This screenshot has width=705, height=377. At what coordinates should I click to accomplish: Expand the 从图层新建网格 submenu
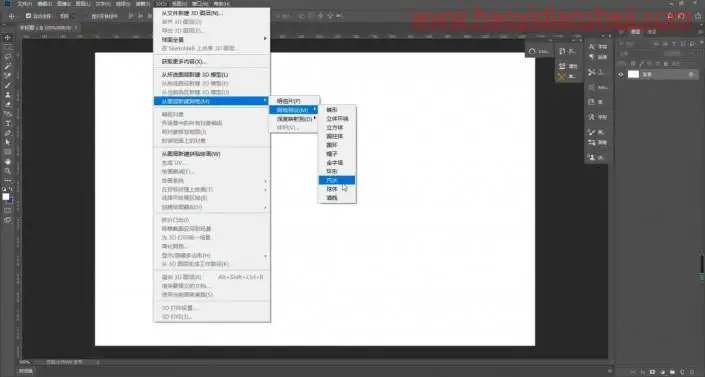[211, 101]
